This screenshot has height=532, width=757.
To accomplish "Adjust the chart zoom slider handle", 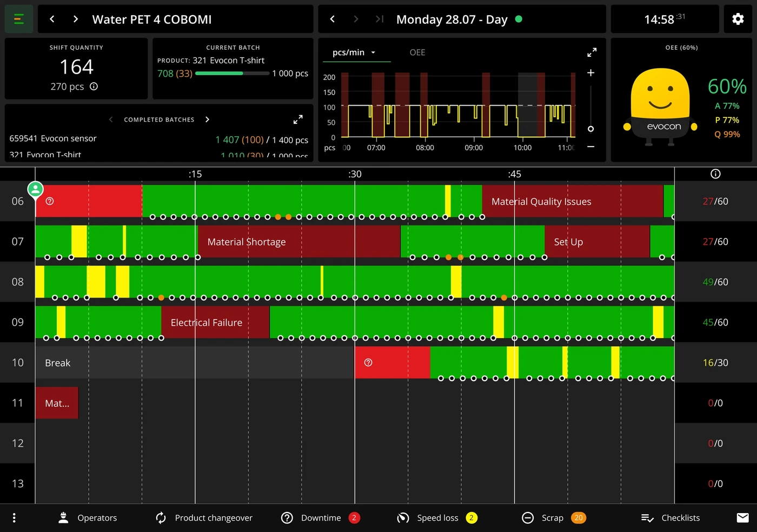I will (x=591, y=129).
